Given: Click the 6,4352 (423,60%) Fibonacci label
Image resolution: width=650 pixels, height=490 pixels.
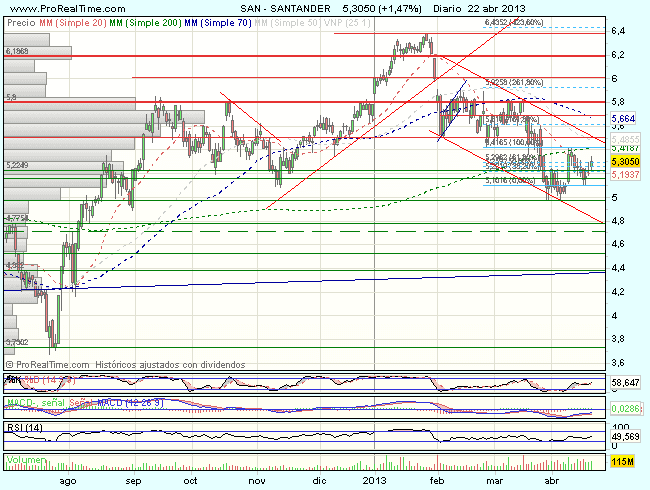Looking at the screenshot, I should coord(515,21).
